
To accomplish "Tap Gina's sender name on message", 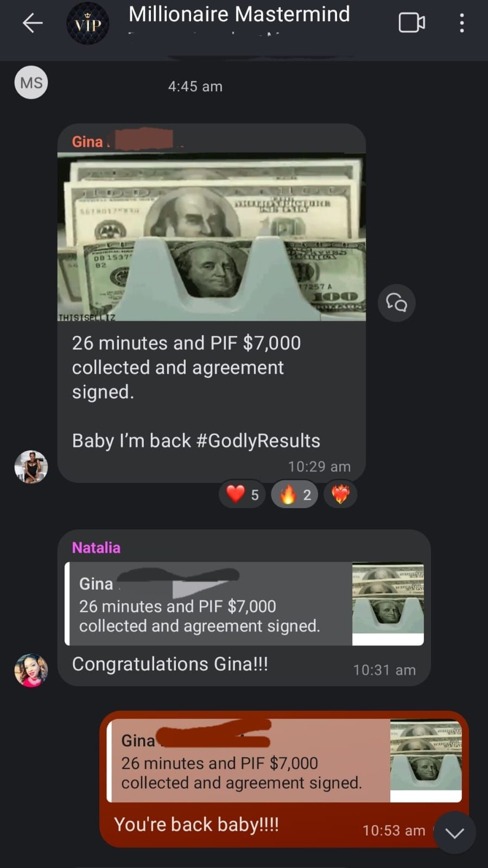I will pos(87,141).
